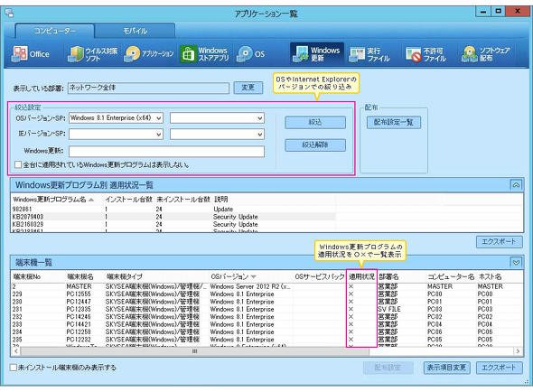
Task: Click the 絞込解除 button
Action: tap(315, 145)
